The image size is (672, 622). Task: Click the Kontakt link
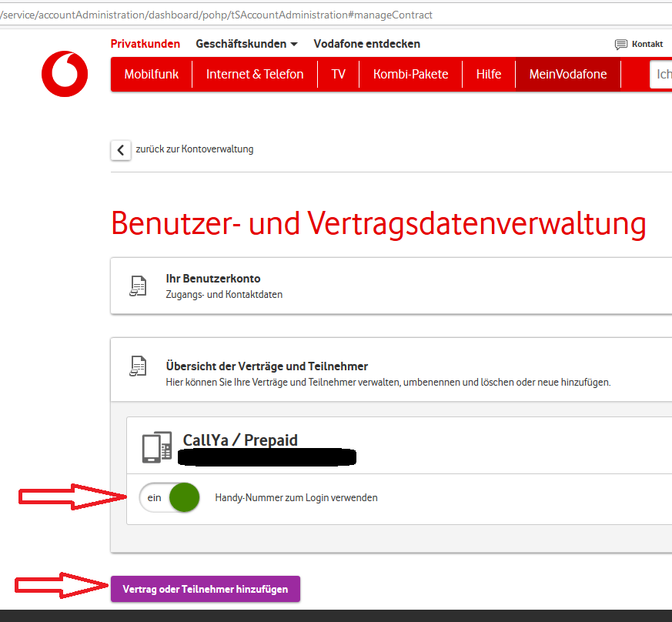(647, 44)
